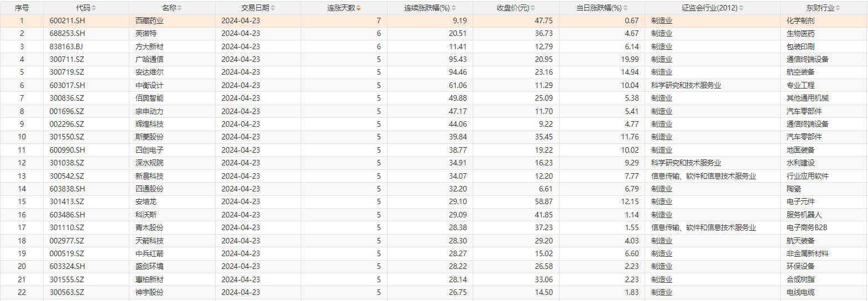This screenshot has width=868, height=301.
Task: Open stock name link 深水规院
Action: 149,163
